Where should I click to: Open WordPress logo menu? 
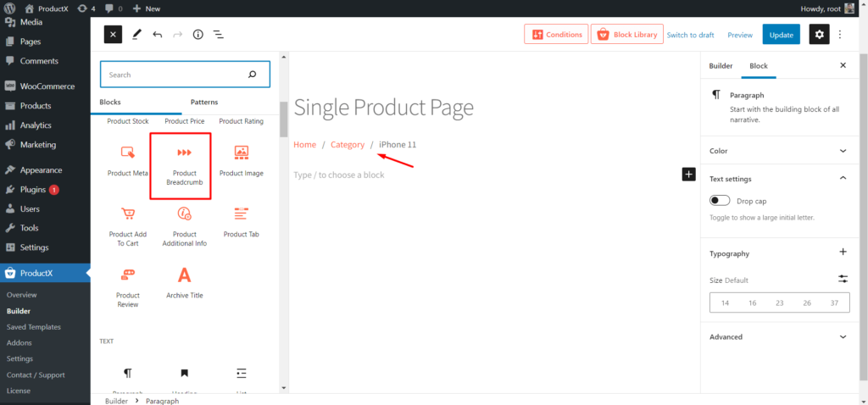[9, 8]
